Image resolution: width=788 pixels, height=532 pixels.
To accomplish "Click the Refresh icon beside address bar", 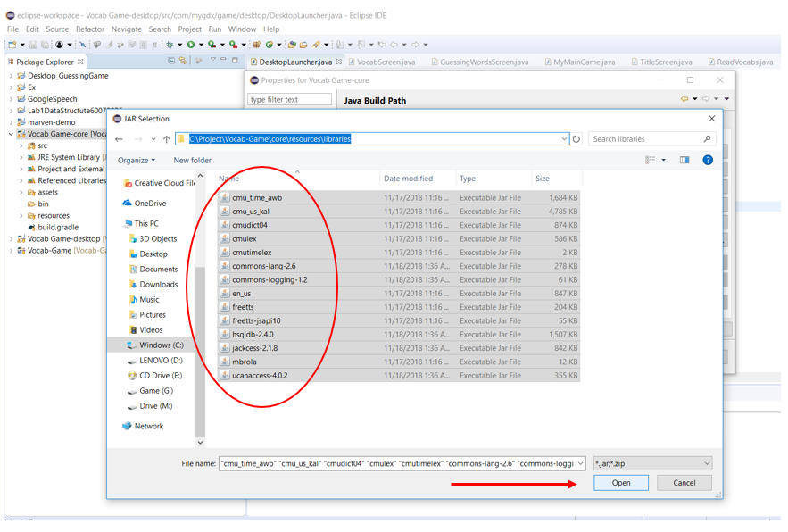I will click(x=576, y=139).
